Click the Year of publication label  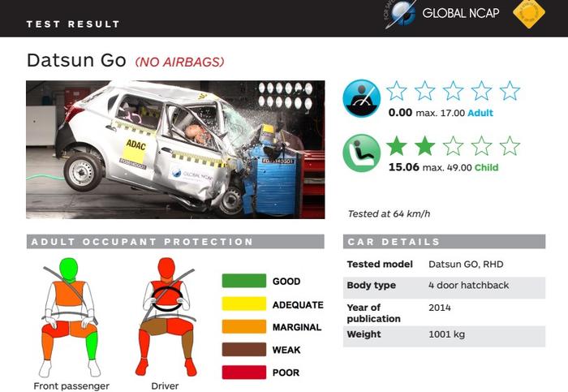click(x=374, y=313)
